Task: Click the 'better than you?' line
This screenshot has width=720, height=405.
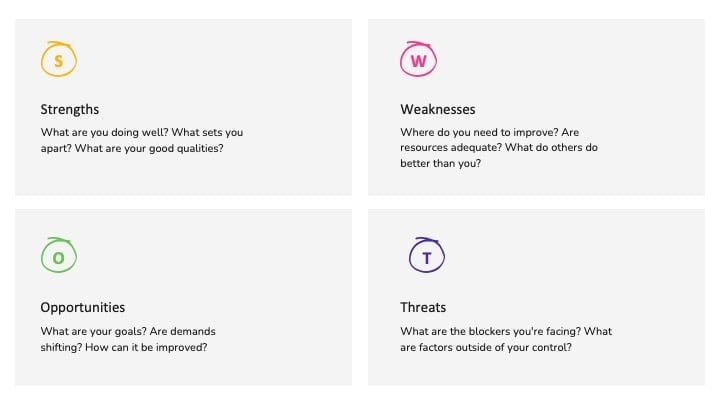Action: point(440,163)
